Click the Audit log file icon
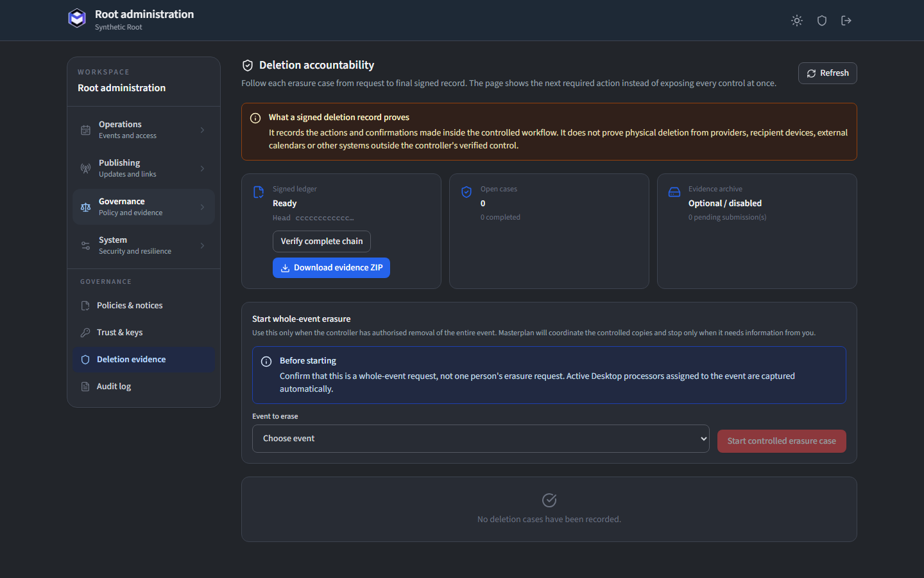 click(x=85, y=387)
